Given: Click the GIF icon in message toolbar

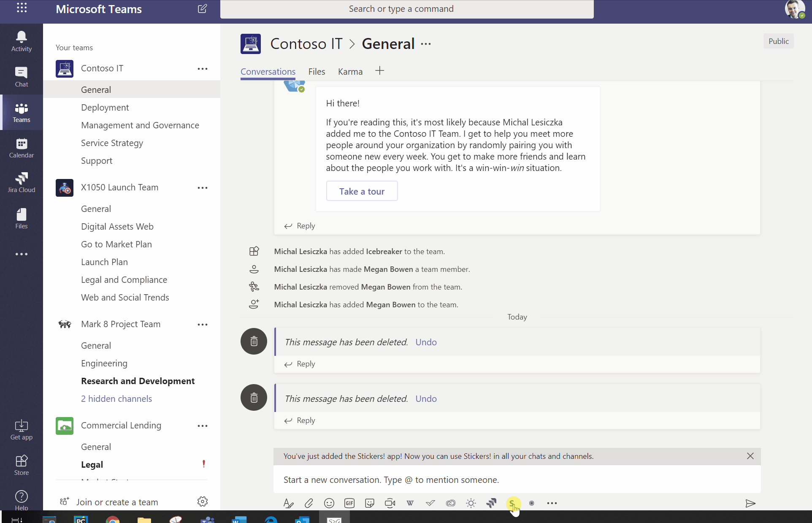Looking at the screenshot, I should (349, 503).
